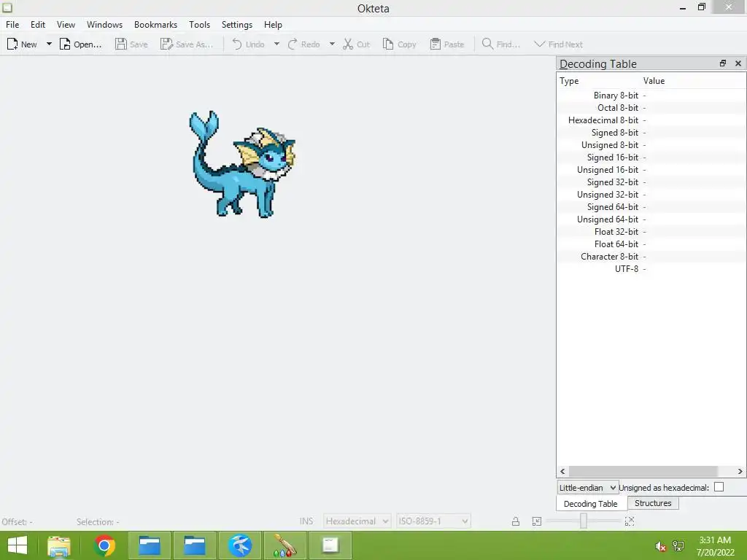Select the Float 64-bit row
Image resolution: width=747 pixels, height=560 pixels.
coord(651,244)
